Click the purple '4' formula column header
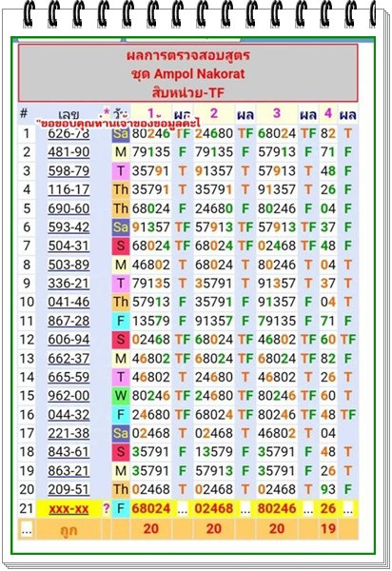Viewport: 392px width, 571px height. (328, 113)
